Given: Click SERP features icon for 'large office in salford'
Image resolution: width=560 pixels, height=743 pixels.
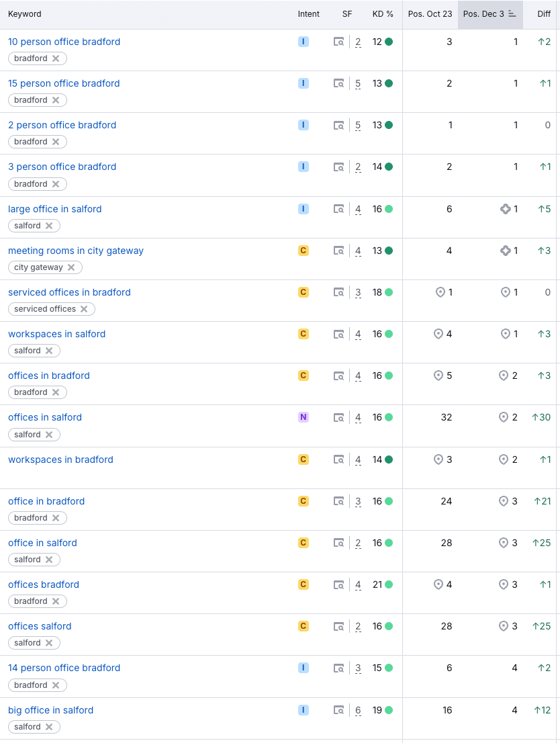Looking at the screenshot, I should tap(339, 210).
